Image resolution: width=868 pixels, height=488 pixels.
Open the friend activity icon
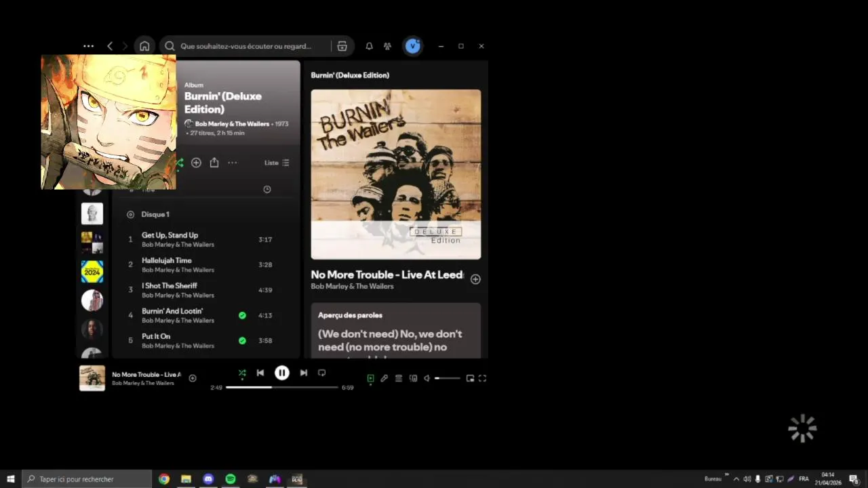[387, 46]
